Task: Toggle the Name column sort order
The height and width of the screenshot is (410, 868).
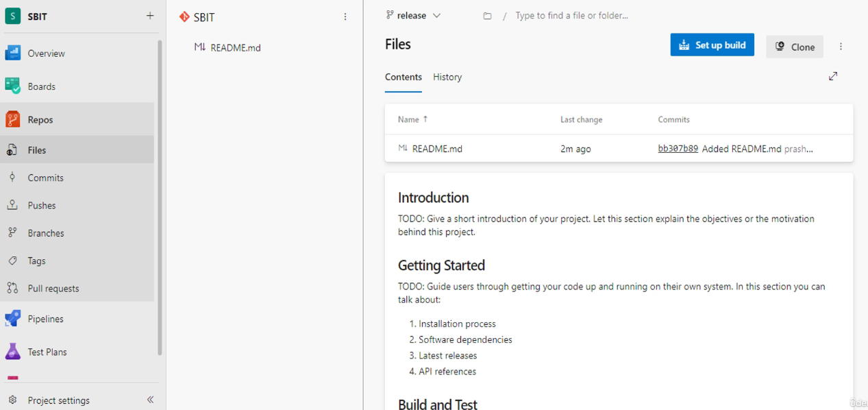Action: click(x=411, y=119)
